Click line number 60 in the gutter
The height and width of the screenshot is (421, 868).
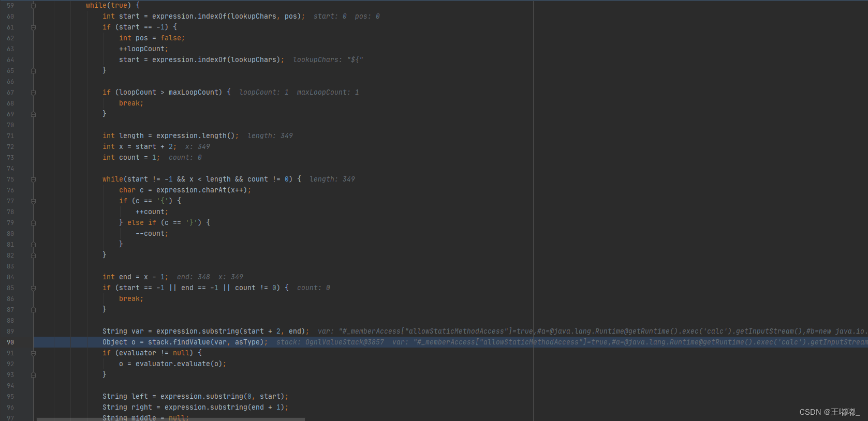coord(10,17)
